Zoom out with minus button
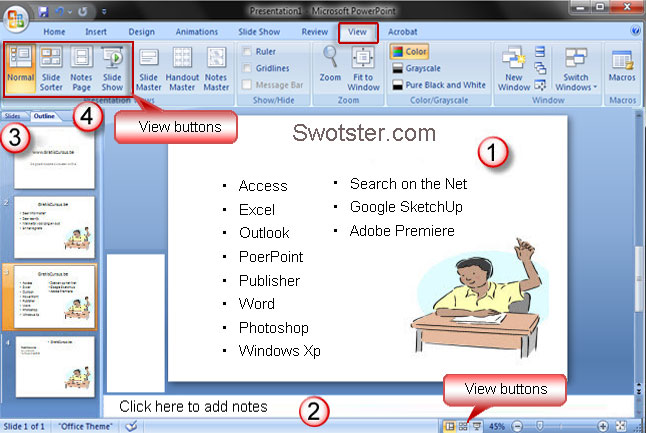 click(517, 426)
